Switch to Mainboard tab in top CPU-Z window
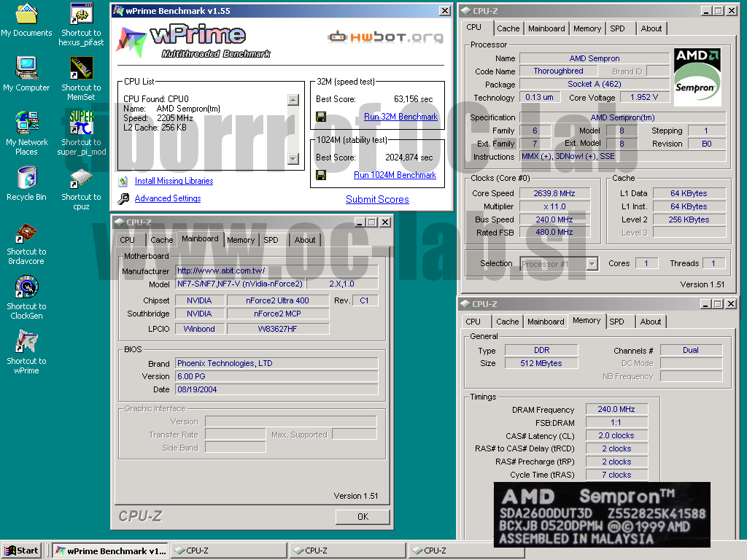 tap(546, 28)
